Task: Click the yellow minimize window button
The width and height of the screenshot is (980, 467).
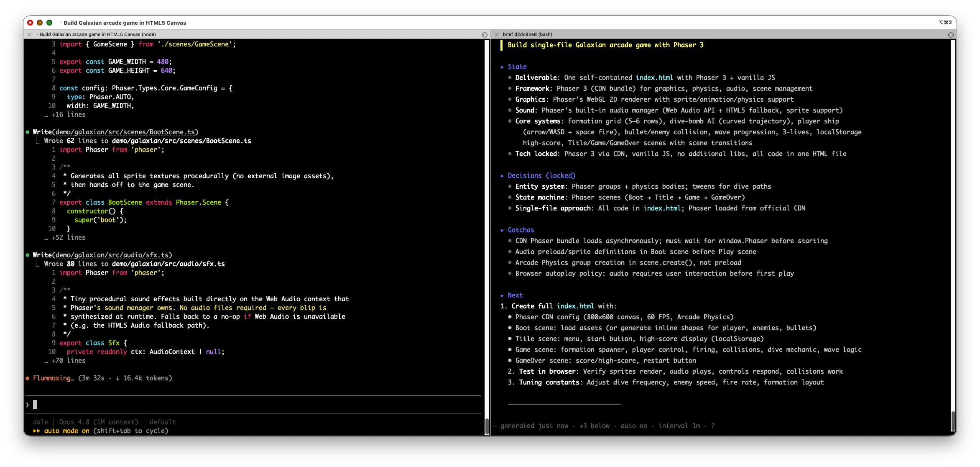Action: pos(40,23)
